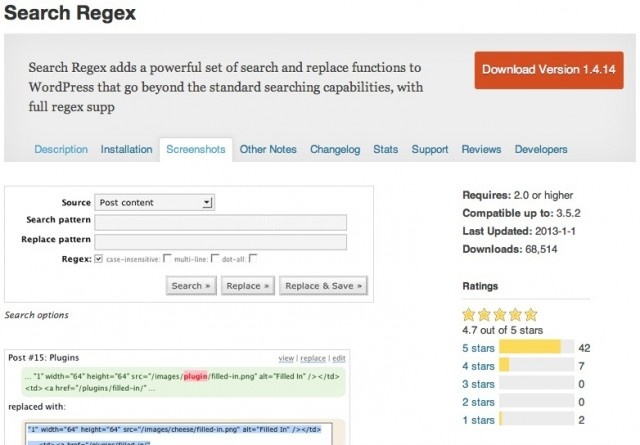Screen dimensions: 640x445
Task: Click the 'Last Updated: 2013-1-1' text
Action: [x=519, y=231]
